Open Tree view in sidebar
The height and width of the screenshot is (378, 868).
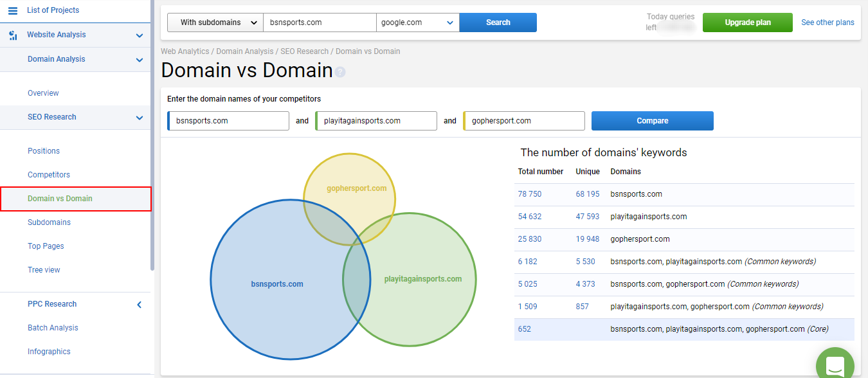tap(44, 270)
